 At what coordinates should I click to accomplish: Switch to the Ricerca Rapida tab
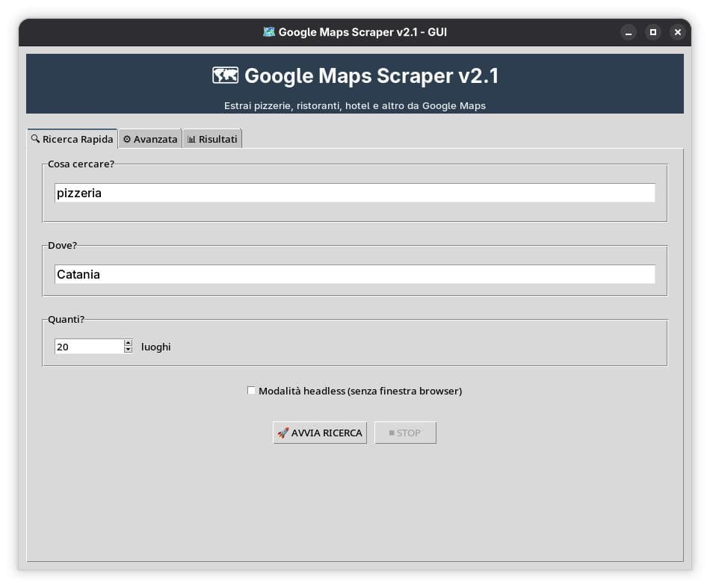pos(72,139)
